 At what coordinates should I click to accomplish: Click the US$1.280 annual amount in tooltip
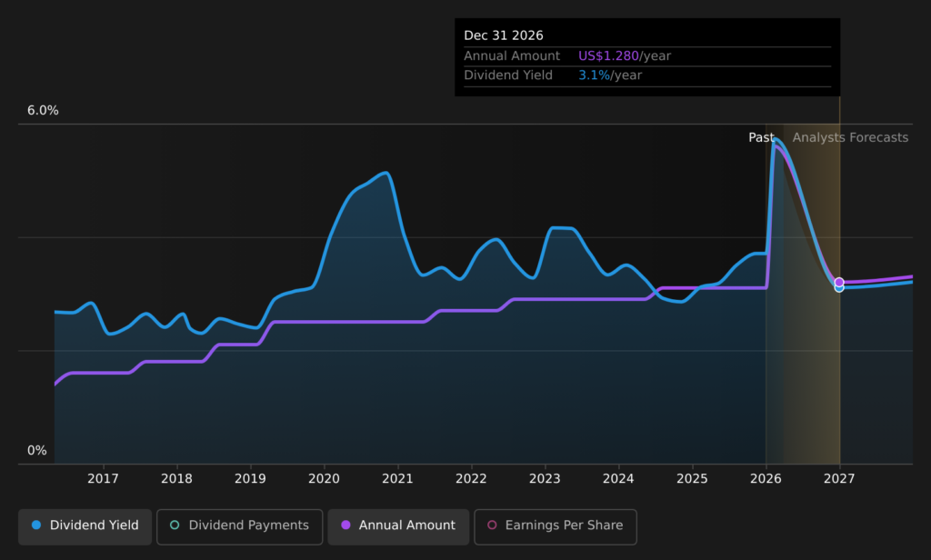pos(607,56)
